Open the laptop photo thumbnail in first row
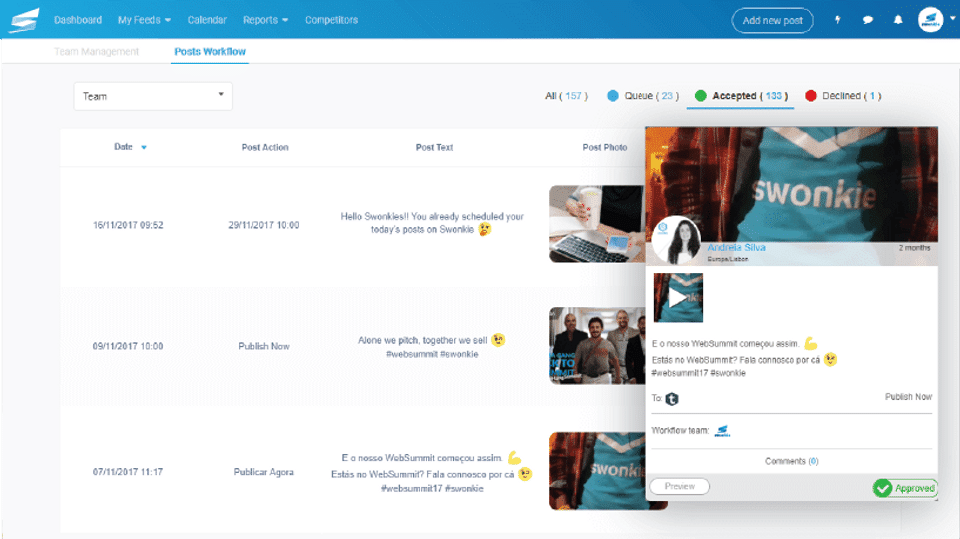 pyautogui.click(x=597, y=224)
